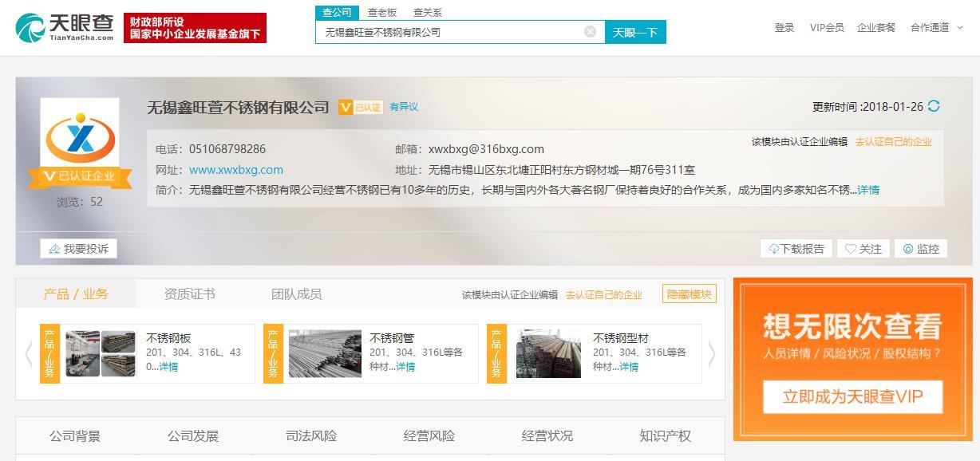Open 详情 link for 不锈钢板
Image resolution: width=980 pixels, height=461 pixels.
[x=168, y=367]
